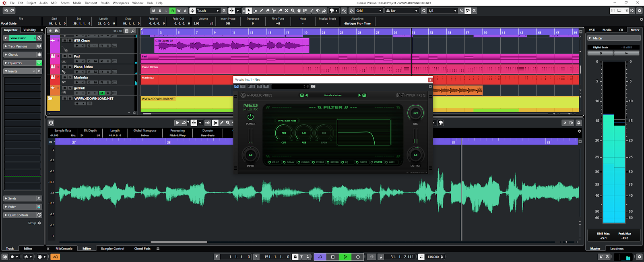Click the Add Track plus icon
Image resolution: width=644 pixels, height=262 pixels.
coord(50,31)
